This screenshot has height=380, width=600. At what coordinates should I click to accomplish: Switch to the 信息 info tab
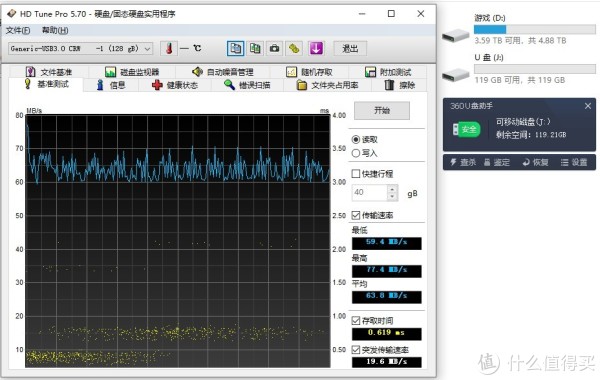(x=111, y=85)
